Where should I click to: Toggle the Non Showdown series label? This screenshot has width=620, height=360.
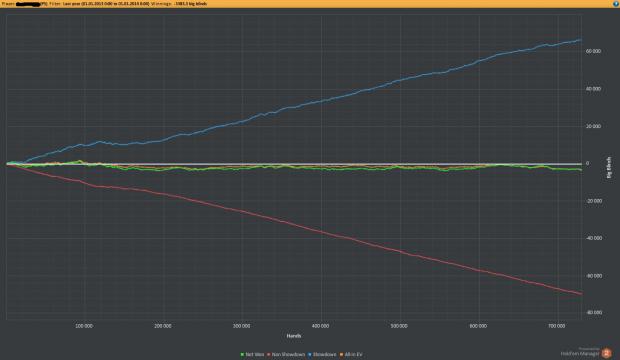click(288, 354)
